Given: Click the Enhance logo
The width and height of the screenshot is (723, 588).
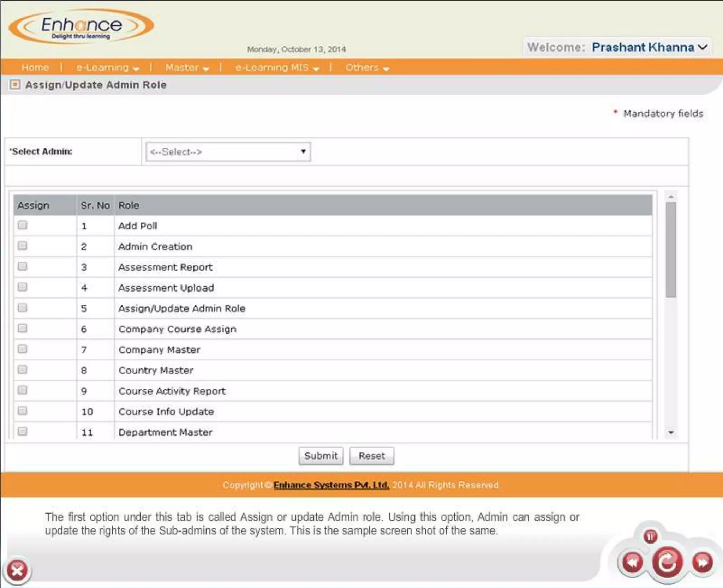Looking at the screenshot, I should pyautogui.click(x=81, y=26).
